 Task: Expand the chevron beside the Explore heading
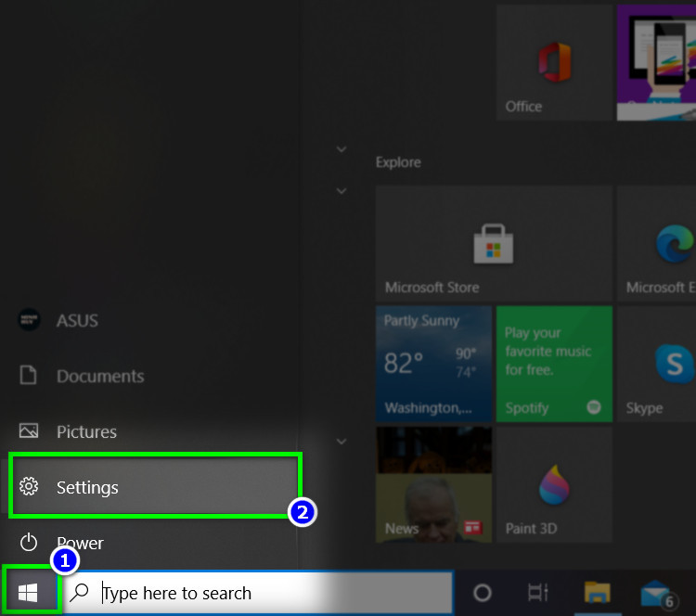[x=342, y=149]
